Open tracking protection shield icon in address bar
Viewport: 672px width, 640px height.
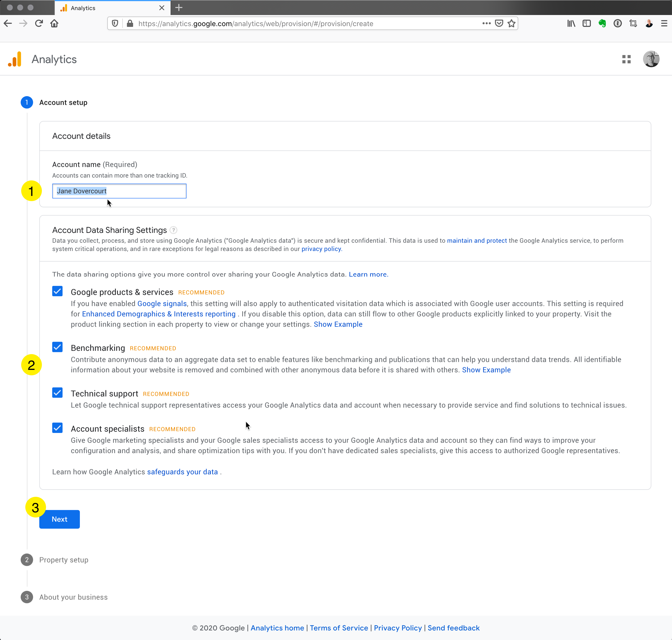115,24
